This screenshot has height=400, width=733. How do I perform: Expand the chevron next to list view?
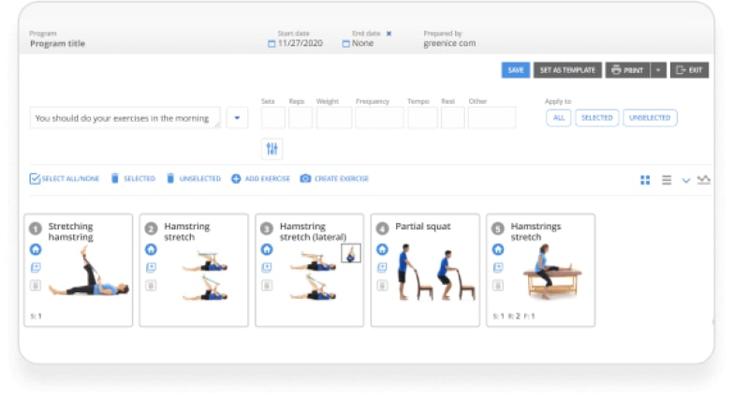click(686, 180)
